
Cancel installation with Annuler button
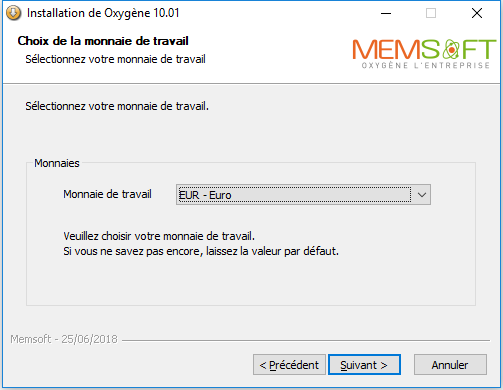450,365
